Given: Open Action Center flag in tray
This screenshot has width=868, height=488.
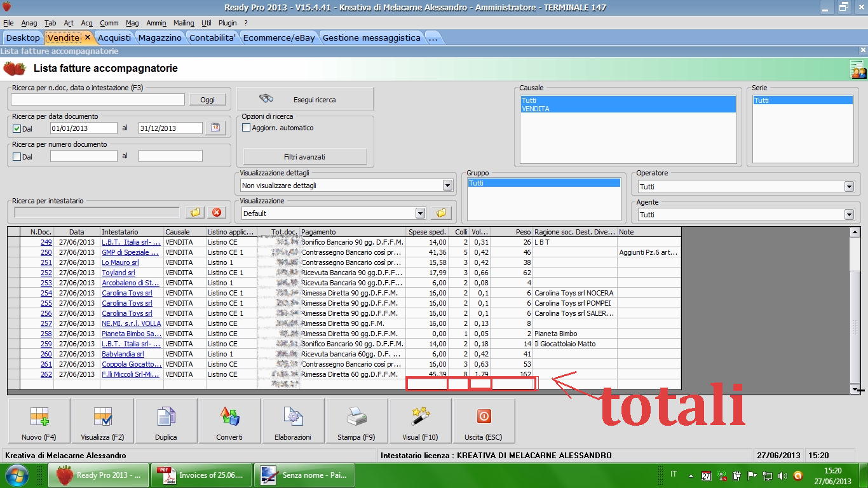Looking at the screenshot, I should (x=752, y=475).
